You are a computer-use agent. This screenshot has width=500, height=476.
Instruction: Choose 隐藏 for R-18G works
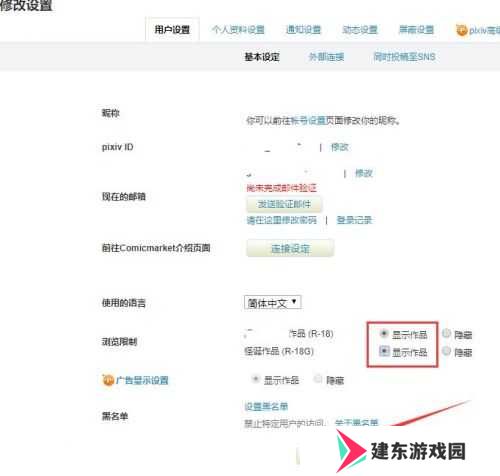point(446,351)
